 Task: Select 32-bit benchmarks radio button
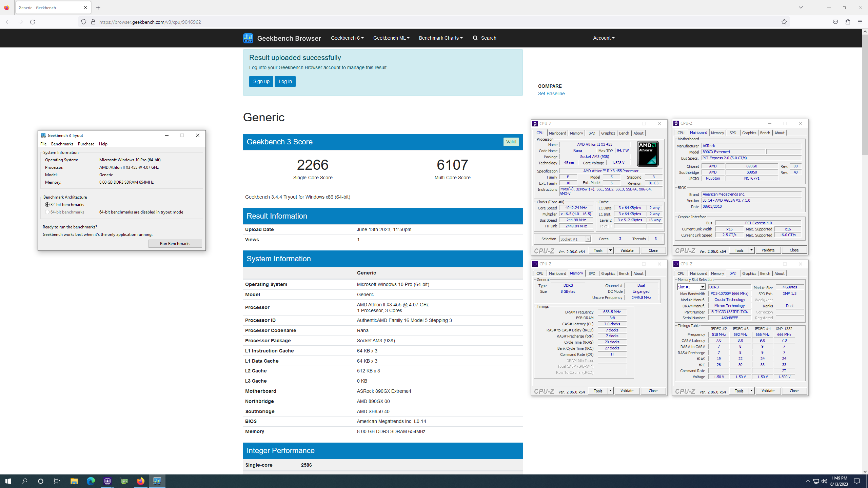coord(47,205)
